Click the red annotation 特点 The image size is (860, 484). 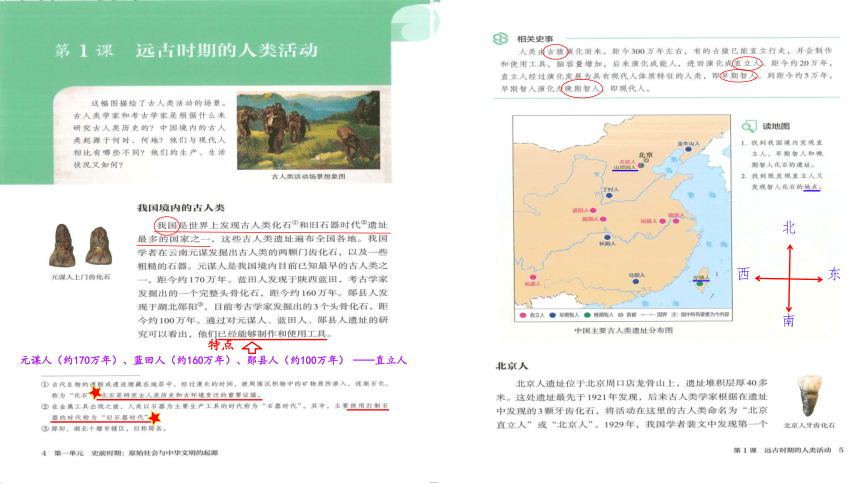point(220,345)
